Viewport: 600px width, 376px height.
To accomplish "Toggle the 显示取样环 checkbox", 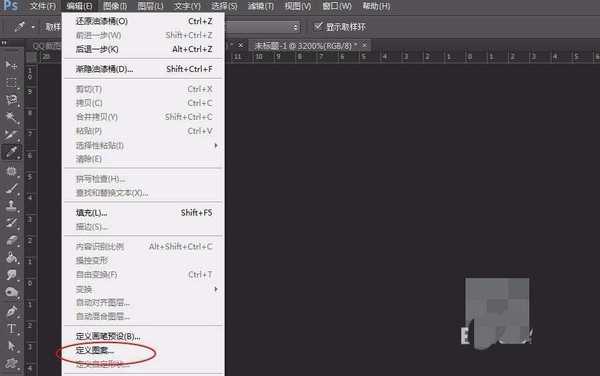I will click(318, 26).
